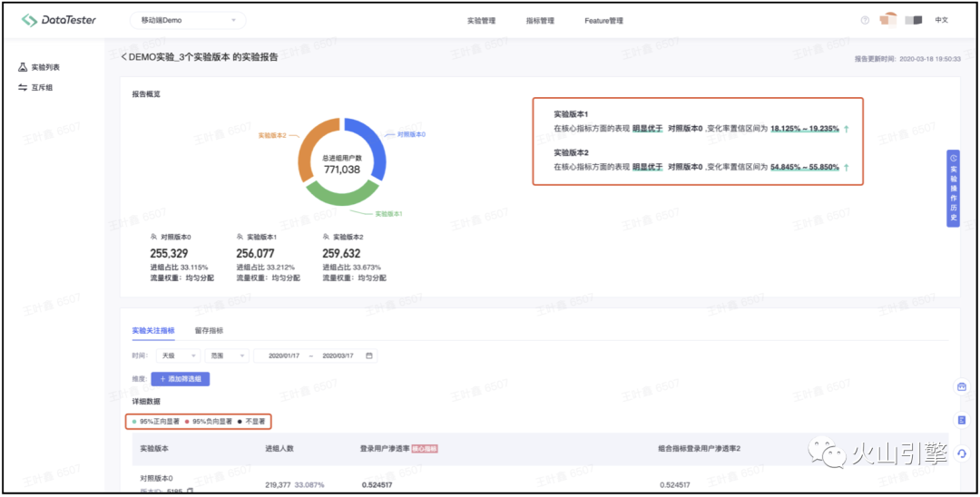
Task: Open the calendar icon in date range
Action: pos(368,356)
